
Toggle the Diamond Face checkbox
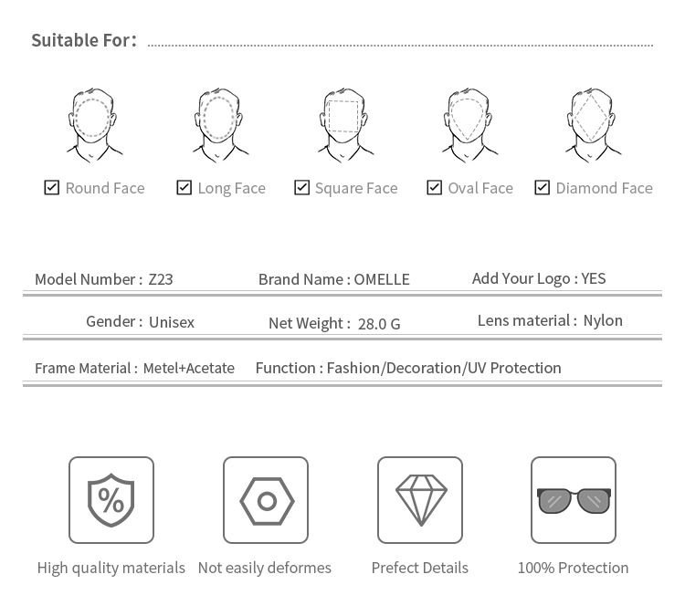(x=543, y=188)
